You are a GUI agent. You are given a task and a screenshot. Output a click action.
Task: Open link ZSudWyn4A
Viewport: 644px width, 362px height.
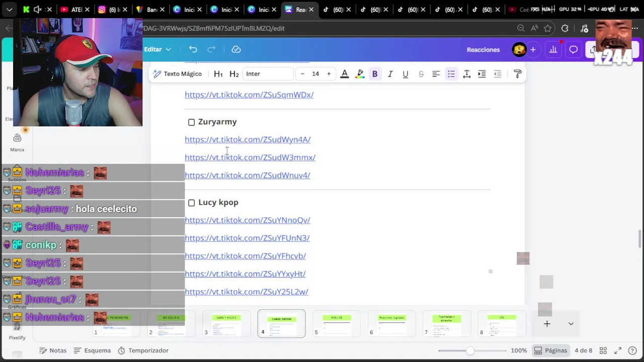[248, 139]
